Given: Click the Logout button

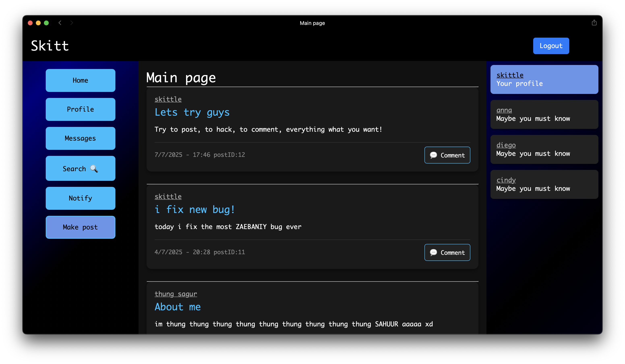Looking at the screenshot, I should point(551,46).
